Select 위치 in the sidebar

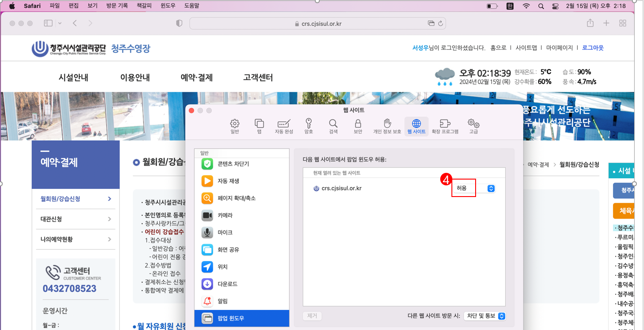[x=242, y=267]
